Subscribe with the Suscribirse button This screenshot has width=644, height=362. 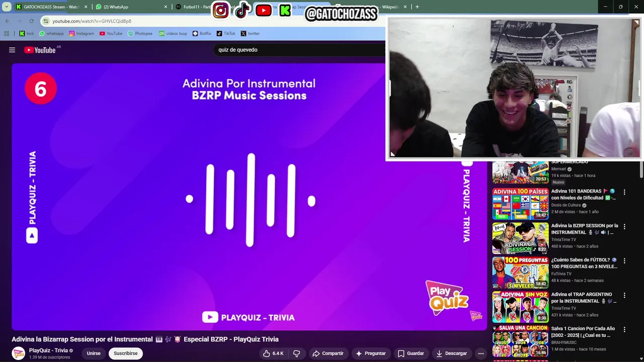pos(125,353)
